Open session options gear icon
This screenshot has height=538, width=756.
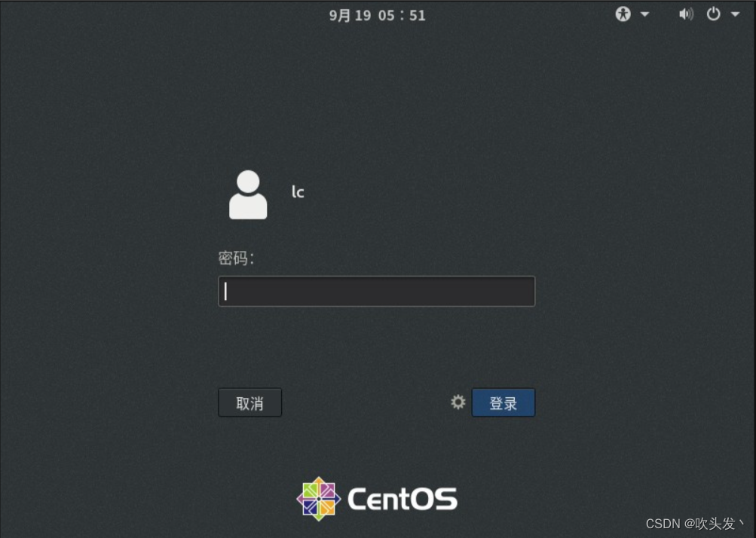click(458, 402)
